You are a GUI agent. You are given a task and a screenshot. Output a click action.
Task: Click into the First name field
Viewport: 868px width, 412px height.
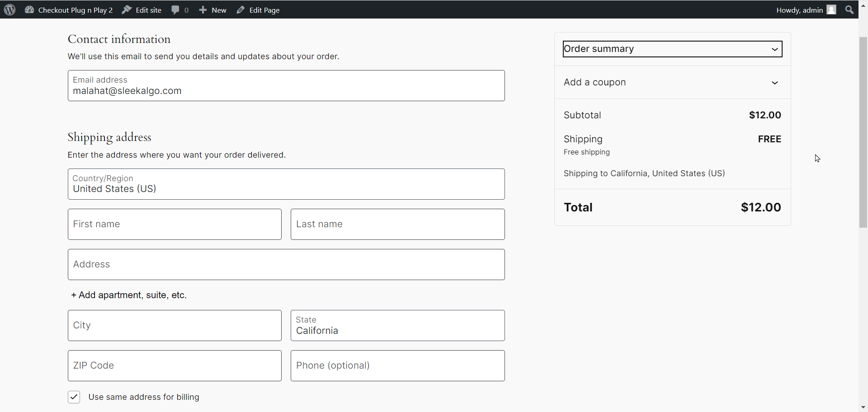pos(175,225)
